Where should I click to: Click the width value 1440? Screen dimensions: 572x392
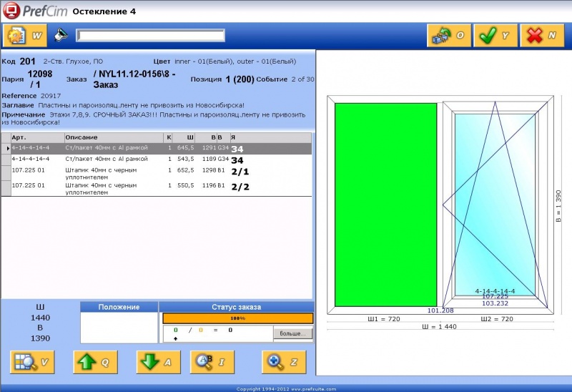click(40, 318)
